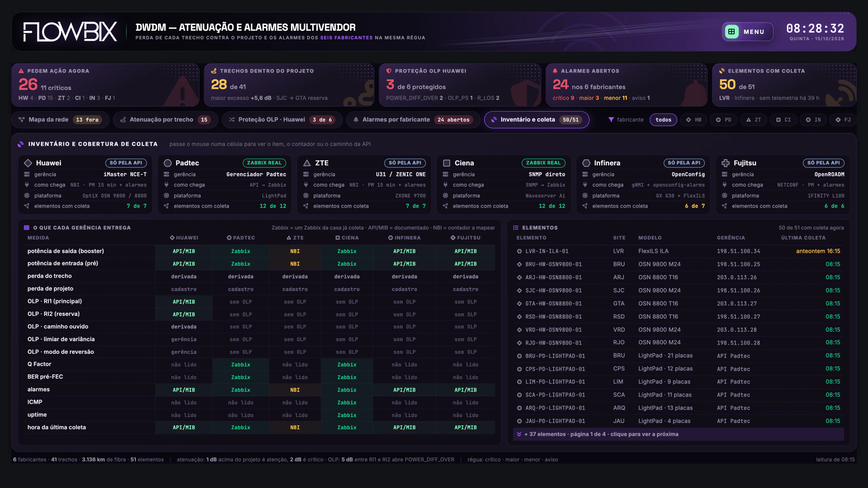Click the FLOWBIX logo
The width and height of the screenshot is (868, 488).
click(x=70, y=32)
